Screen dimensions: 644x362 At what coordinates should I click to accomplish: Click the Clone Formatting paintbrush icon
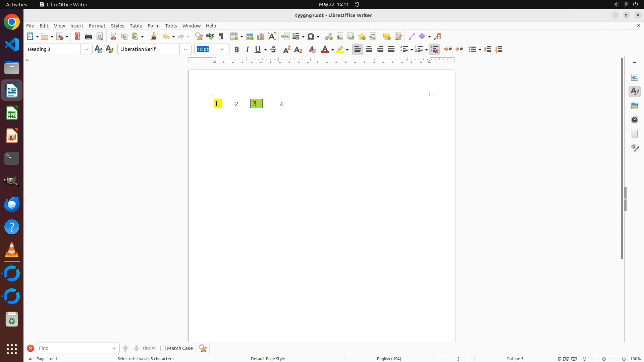pyautogui.click(x=153, y=37)
